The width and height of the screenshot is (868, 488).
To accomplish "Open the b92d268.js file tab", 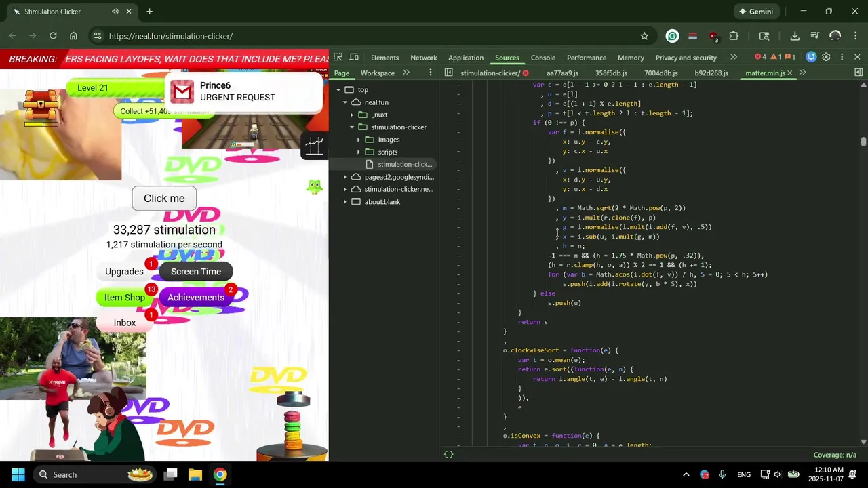I will [711, 73].
